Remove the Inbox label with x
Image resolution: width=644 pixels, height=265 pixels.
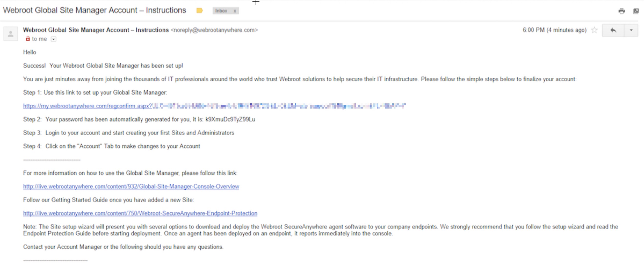(x=235, y=11)
